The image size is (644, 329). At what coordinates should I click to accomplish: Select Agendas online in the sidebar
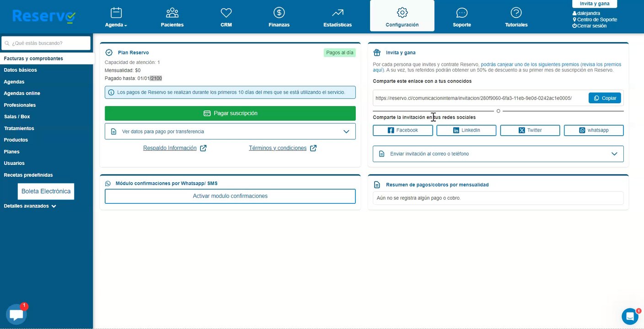(22, 93)
